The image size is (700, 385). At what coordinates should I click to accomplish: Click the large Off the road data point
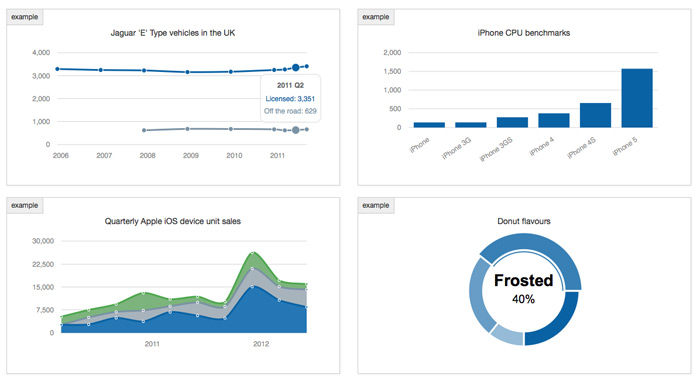(296, 130)
